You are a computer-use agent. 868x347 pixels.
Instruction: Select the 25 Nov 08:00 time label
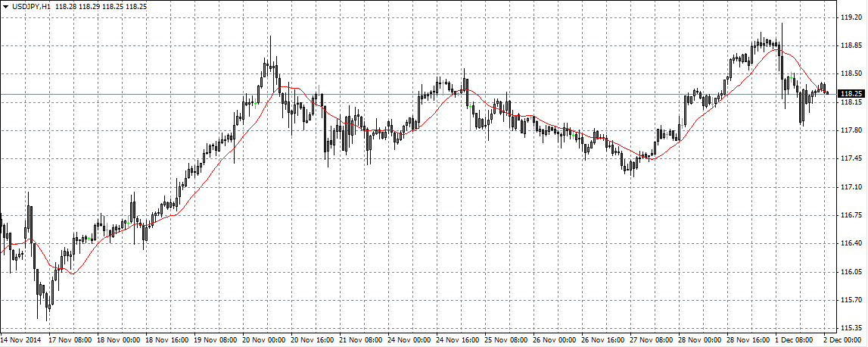tap(506, 340)
